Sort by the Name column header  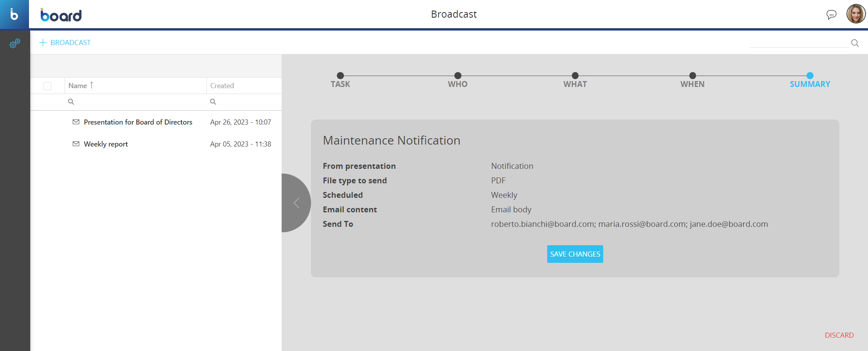tap(78, 86)
